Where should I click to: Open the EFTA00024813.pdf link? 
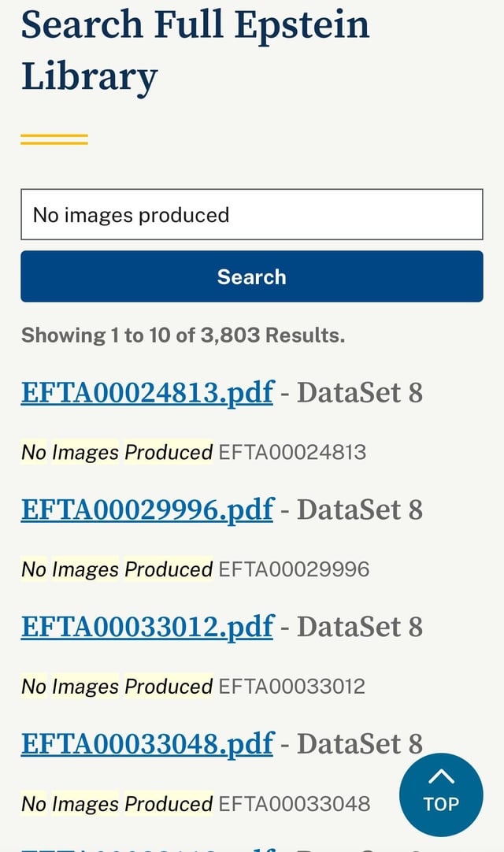pos(147,392)
